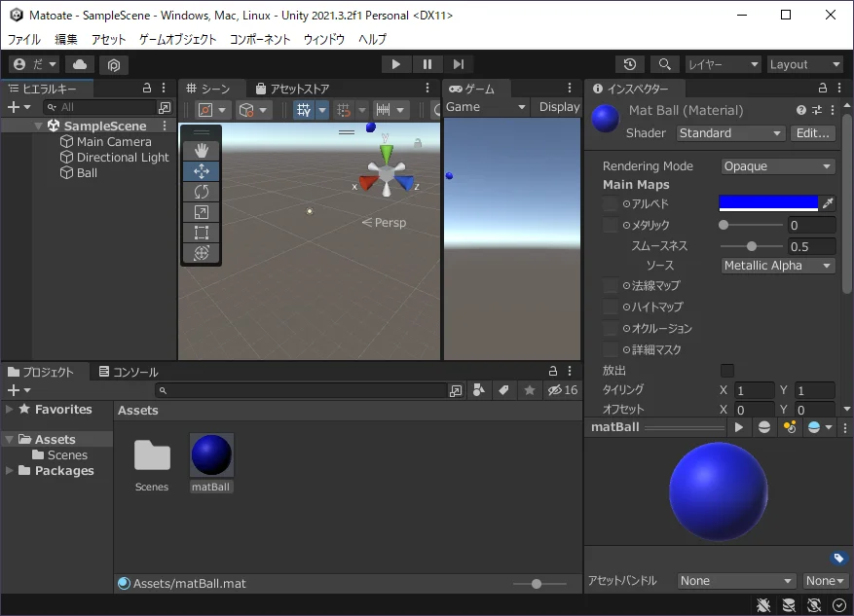
Task: Toggle the emission checkbox
Action: [x=727, y=371]
